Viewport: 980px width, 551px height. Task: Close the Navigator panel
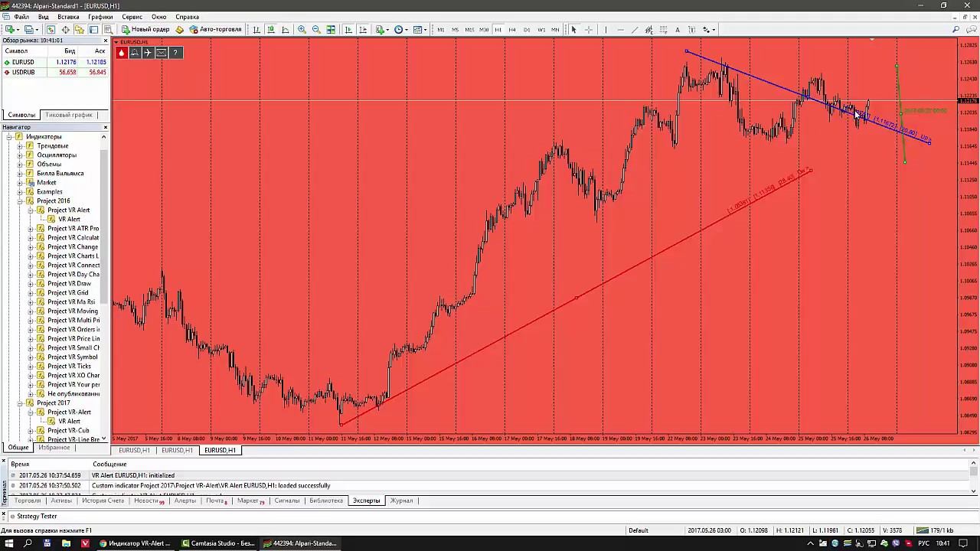105,127
